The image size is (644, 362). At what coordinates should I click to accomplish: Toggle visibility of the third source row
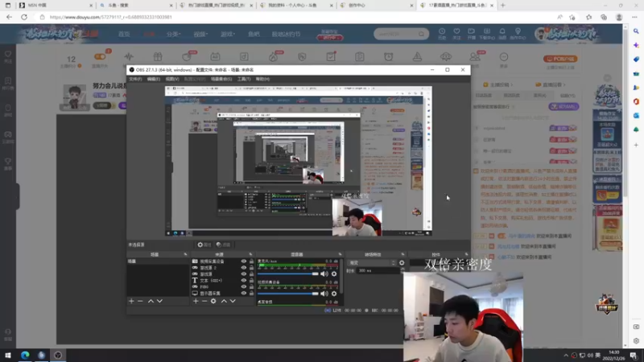point(244,274)
